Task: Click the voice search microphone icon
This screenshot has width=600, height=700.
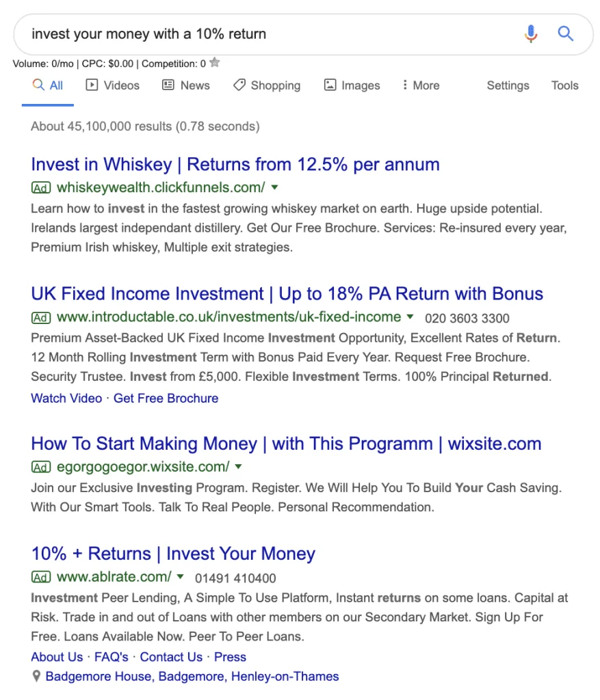Action: pyautogui.click(x=531, y=34)
